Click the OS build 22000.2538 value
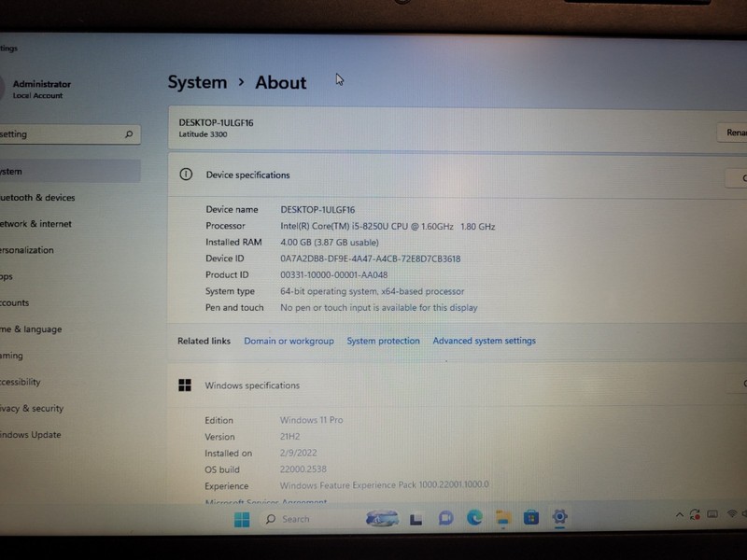Image resolution: width=747 pixels, height=560 pixels. pos(303,469)
